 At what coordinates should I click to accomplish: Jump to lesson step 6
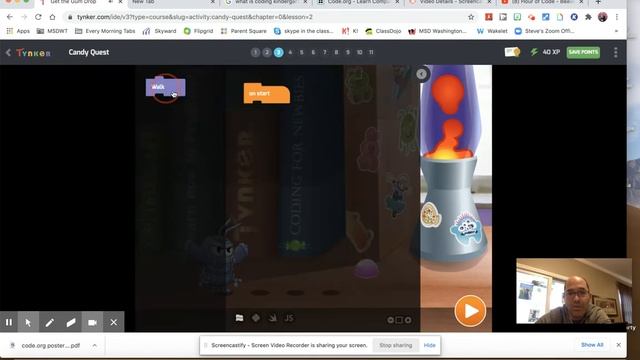[313, 52]
